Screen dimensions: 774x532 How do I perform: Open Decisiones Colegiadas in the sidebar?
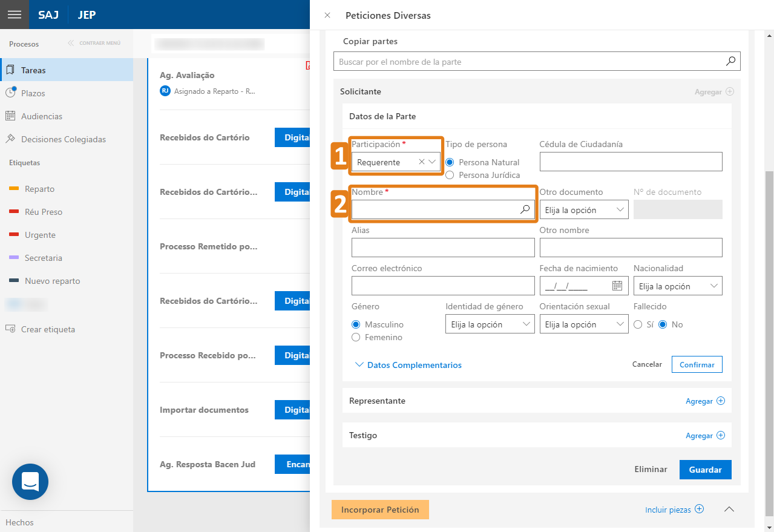[x=67, y=139]
